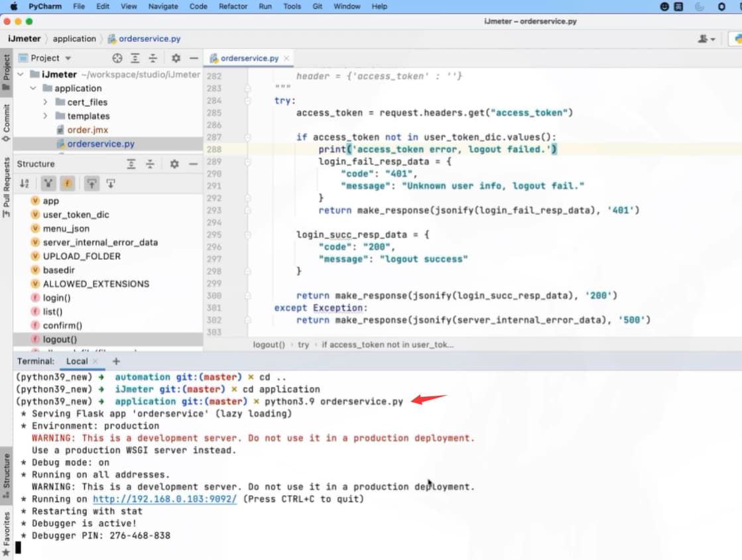742x560 pixels.
Task: Open the Favorites side tool window
Action: [x=6, y=533]
